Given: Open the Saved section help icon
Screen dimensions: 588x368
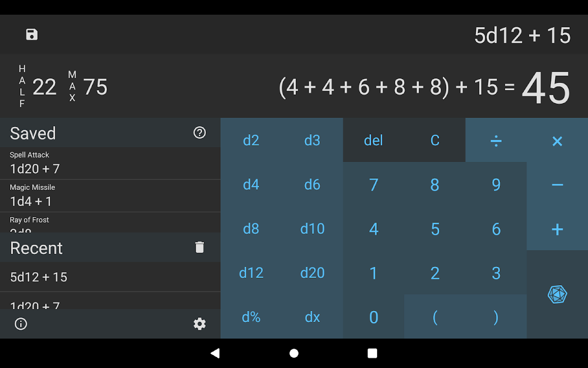Looking at the screenshot, I should point(199,132).
